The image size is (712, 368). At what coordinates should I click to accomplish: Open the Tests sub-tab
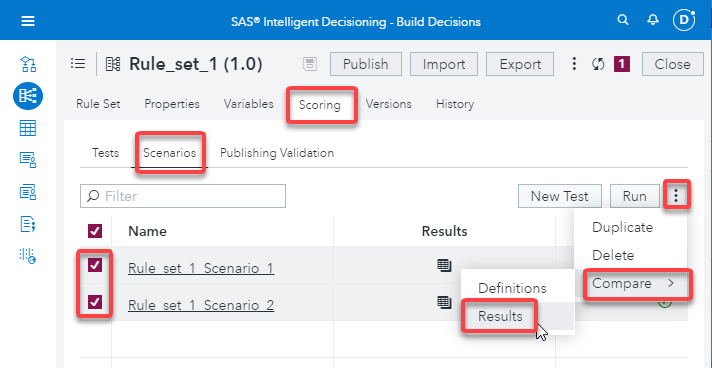coord(105,153)
